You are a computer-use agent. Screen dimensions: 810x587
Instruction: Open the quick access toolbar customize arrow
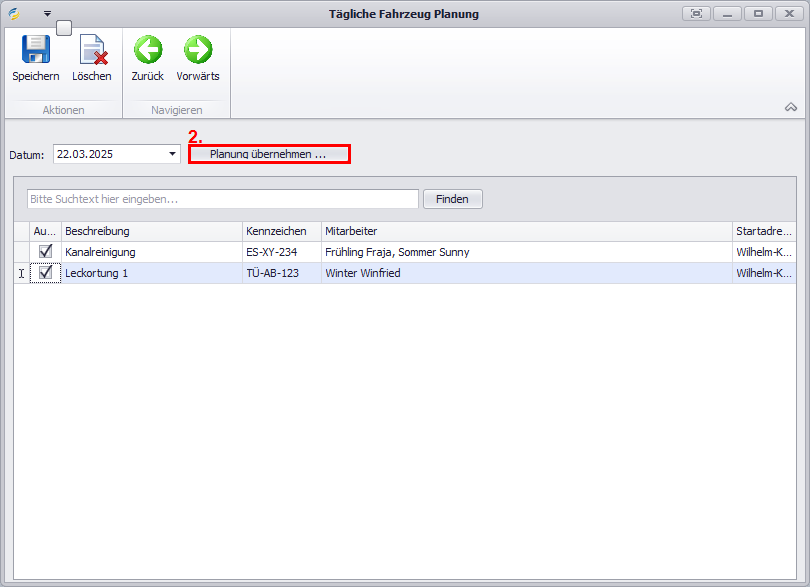47,14
